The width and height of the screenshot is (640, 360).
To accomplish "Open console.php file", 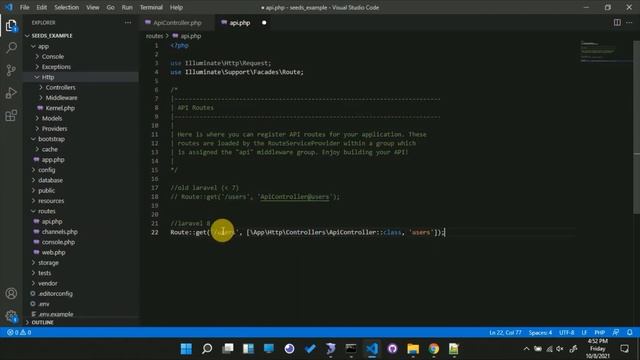I will [x=58, y=242].
